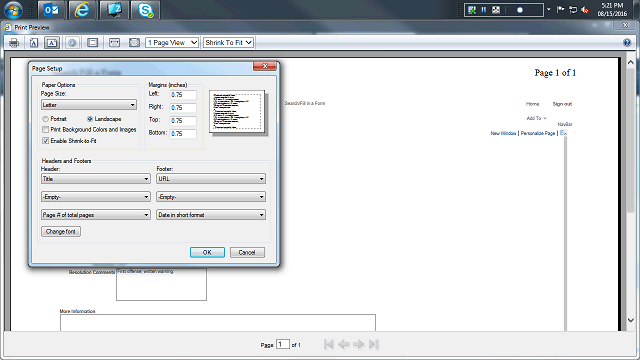Open Outlook from the taskbar
Screen dimensions: 640x360
(51, 10)
